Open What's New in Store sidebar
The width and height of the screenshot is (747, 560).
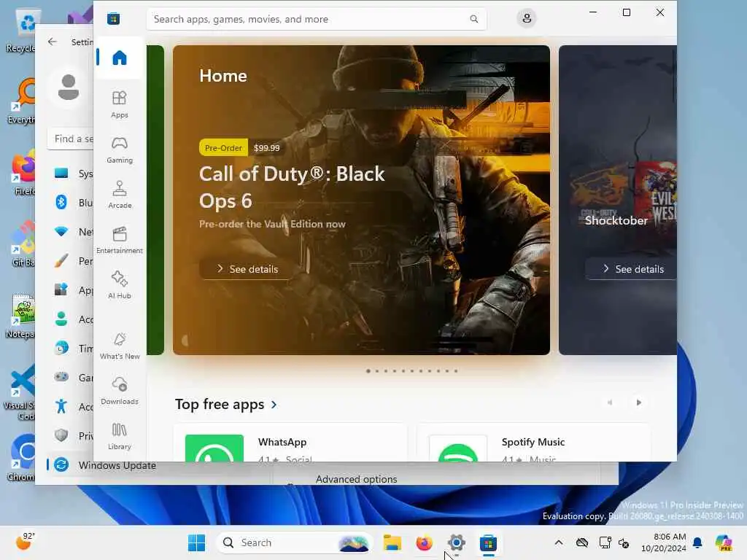pyautogui.click(x=120, y=346)
